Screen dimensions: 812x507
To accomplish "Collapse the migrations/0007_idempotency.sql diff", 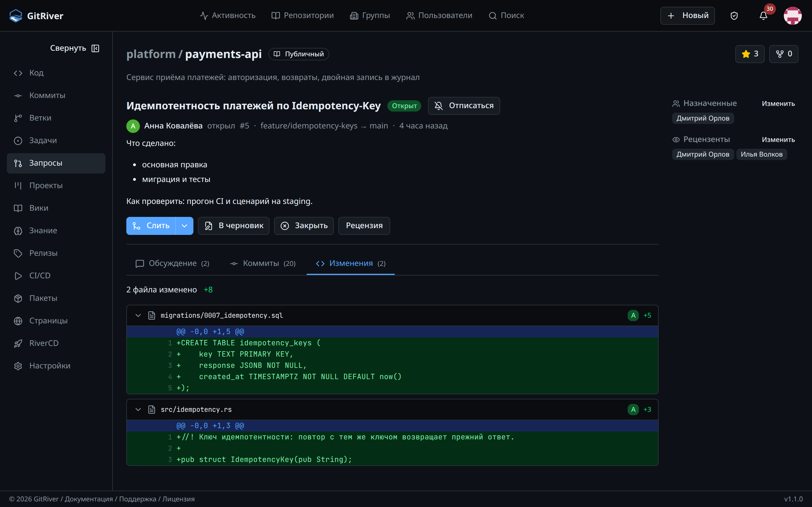I will (138, 315).
